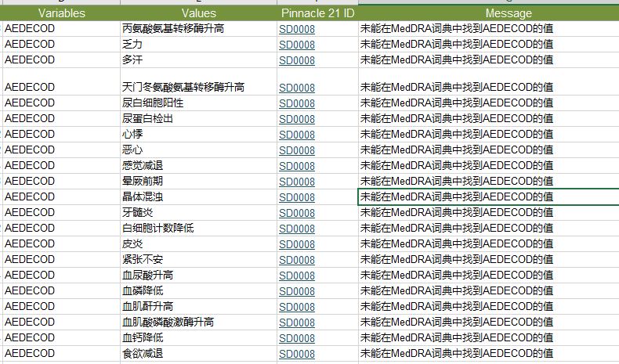Viewport: 619px width, 364px height.
Task: Select the Pinnacle 21 ID header cell
Action: click(x=317, y=13)
